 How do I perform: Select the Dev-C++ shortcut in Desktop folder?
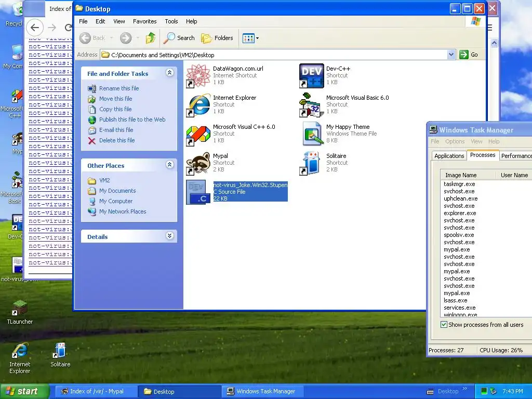coord(312,76)
